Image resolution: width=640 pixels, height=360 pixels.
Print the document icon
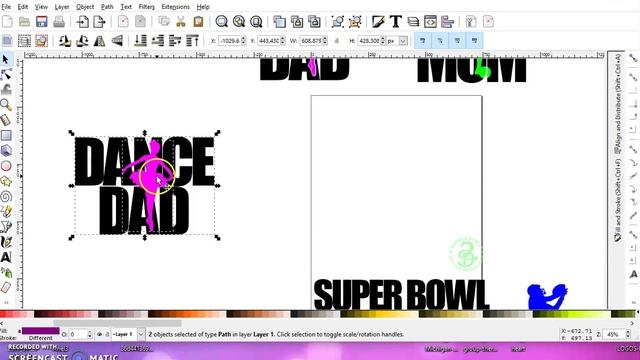tap(59, 22)
